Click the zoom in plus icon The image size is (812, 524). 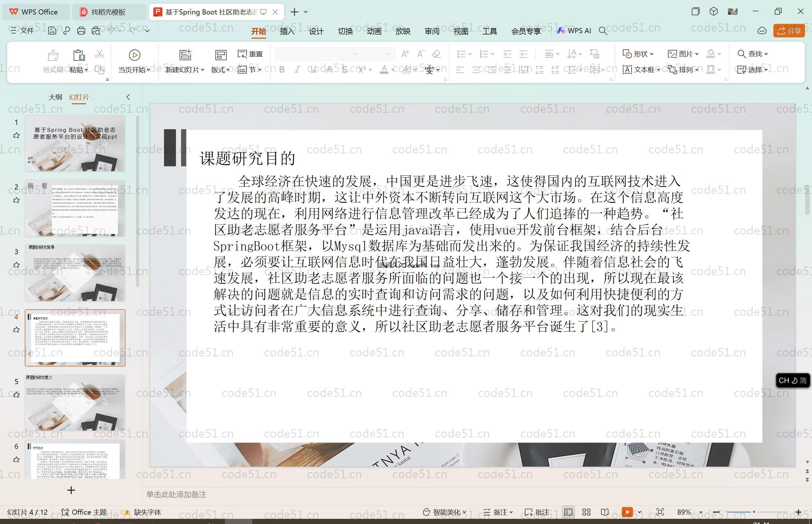798,512
